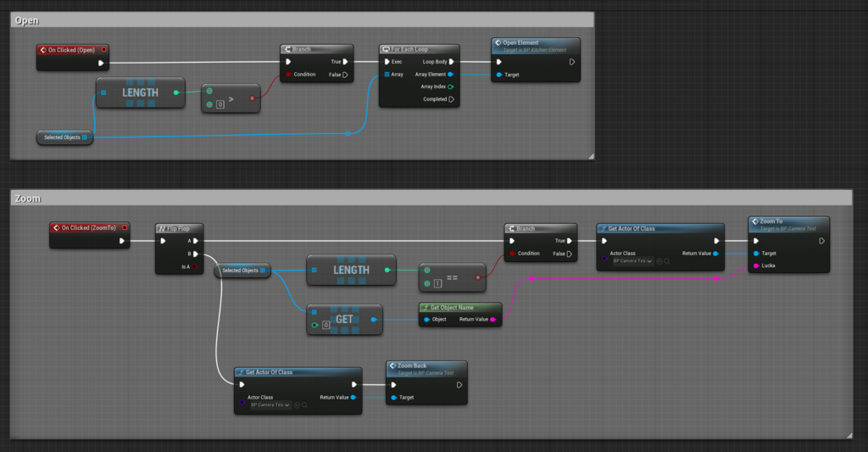Click the resize handle of the Zoom comment box
868x452 pixels.
click(847, 434)
